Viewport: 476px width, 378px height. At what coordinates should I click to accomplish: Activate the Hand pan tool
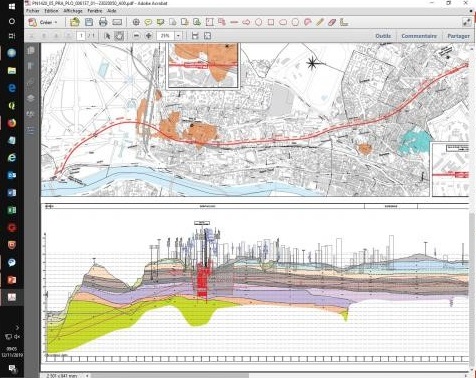(x=119, y=36)
